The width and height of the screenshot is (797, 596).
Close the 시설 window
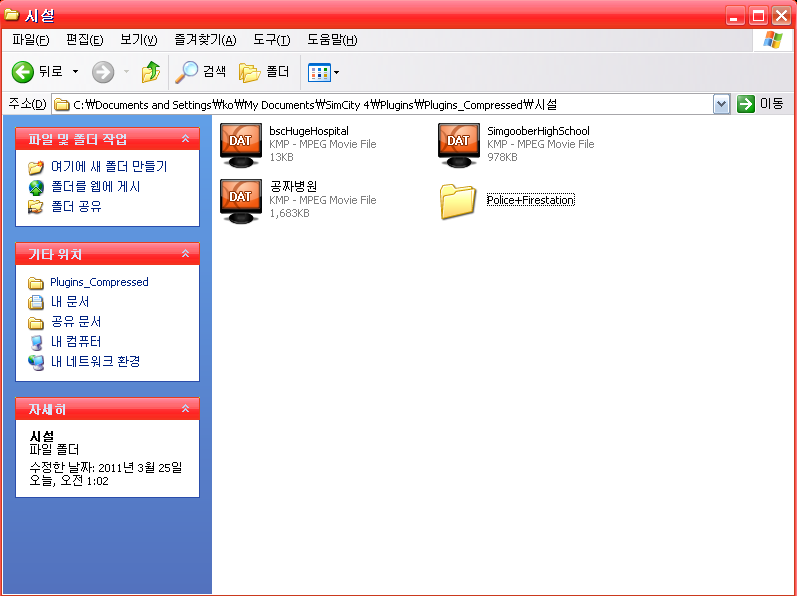(x=781, y=16)
